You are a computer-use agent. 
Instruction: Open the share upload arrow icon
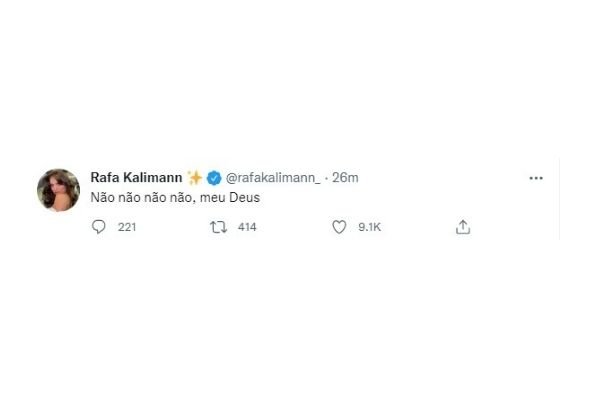[463, 227]
